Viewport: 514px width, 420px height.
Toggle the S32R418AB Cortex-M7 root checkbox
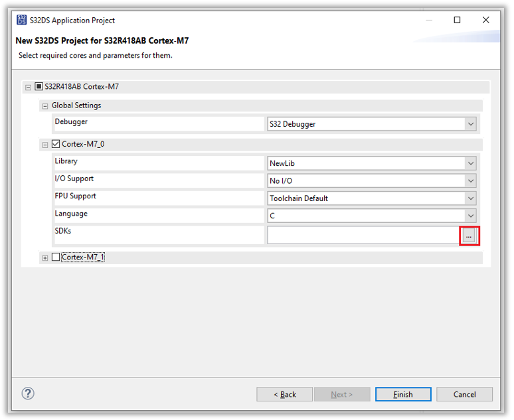point(39,87)
